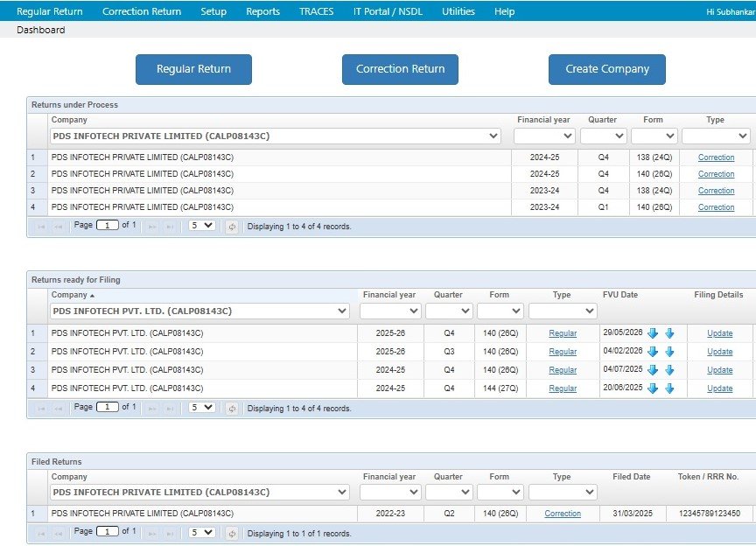Go to last page in Filed Returns
The height and width of the screenshot is (546, 756).
[x=169, y=534]
